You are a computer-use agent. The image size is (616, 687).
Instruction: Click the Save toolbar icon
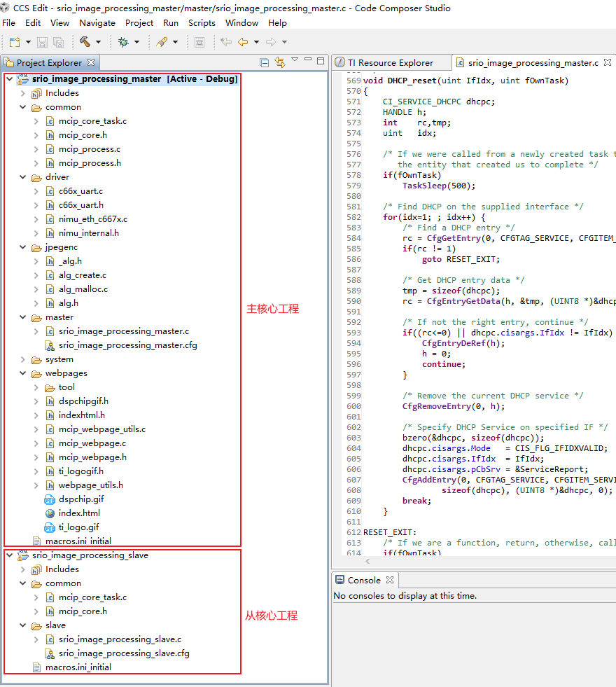point(42,42)
